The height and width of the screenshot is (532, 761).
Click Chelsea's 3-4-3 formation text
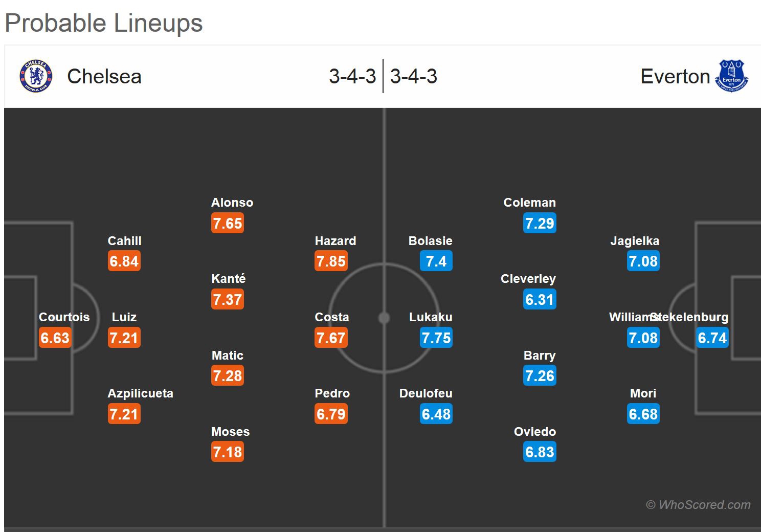click(x=352, y=77)
